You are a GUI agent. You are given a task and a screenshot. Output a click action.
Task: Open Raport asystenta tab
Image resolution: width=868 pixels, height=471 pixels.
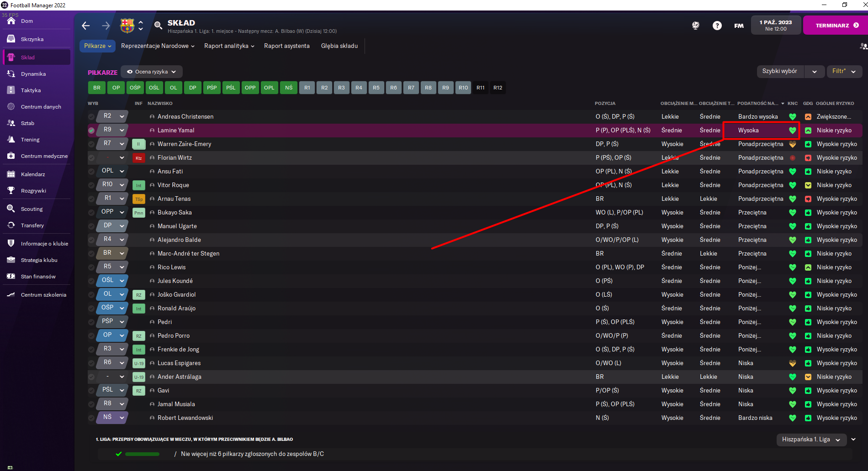pos(287,46)
